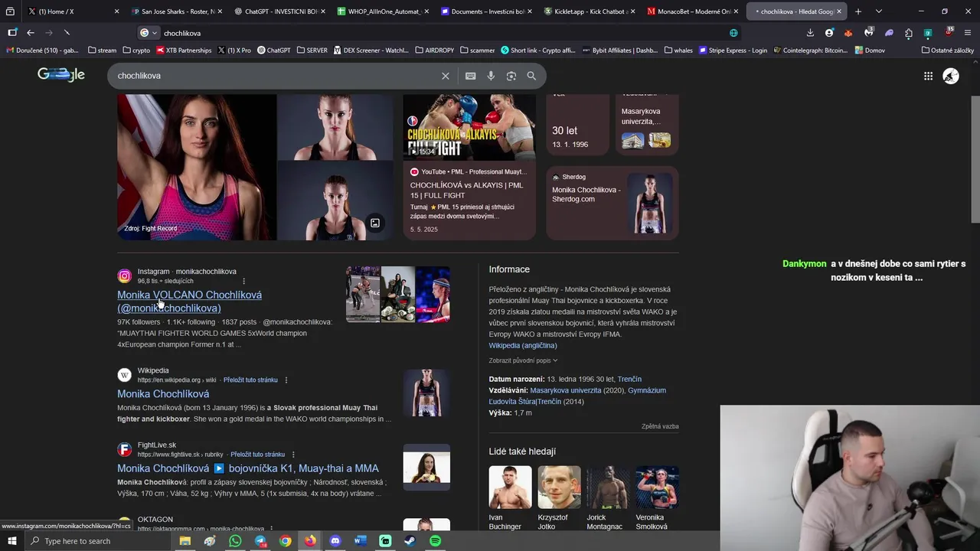This screenshot has height=551, width=980.
Task: Open a new browser tab
Action: [x=857, y=11]
